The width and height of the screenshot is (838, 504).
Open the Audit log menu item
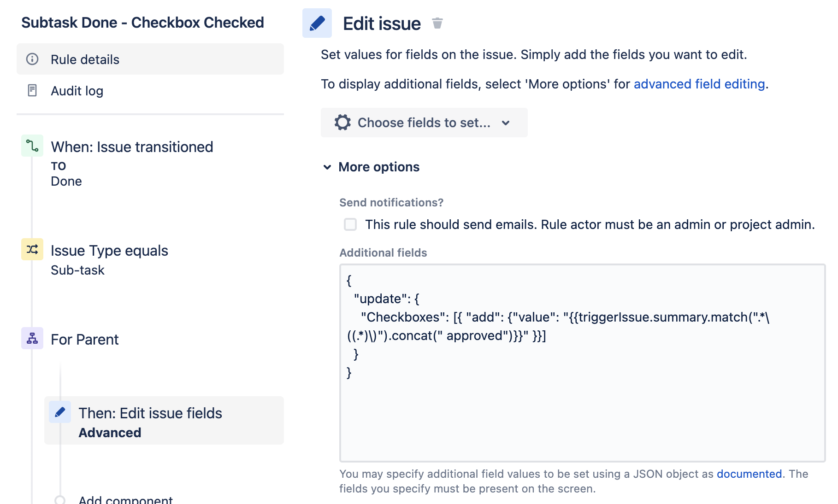(77, 91)
